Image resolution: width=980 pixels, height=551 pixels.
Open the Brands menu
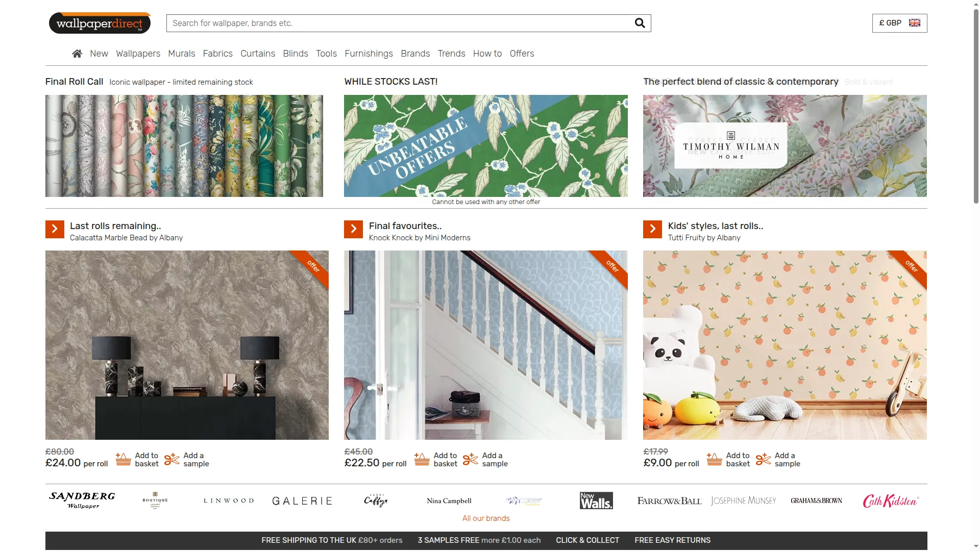pyautogui.click(x=415, y=54)
